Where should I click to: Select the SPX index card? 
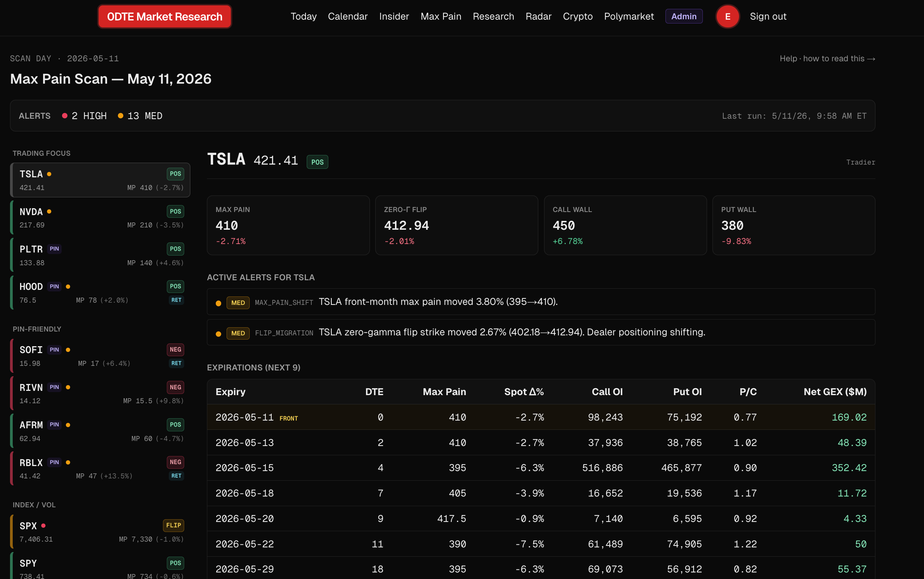coord(100,532)
